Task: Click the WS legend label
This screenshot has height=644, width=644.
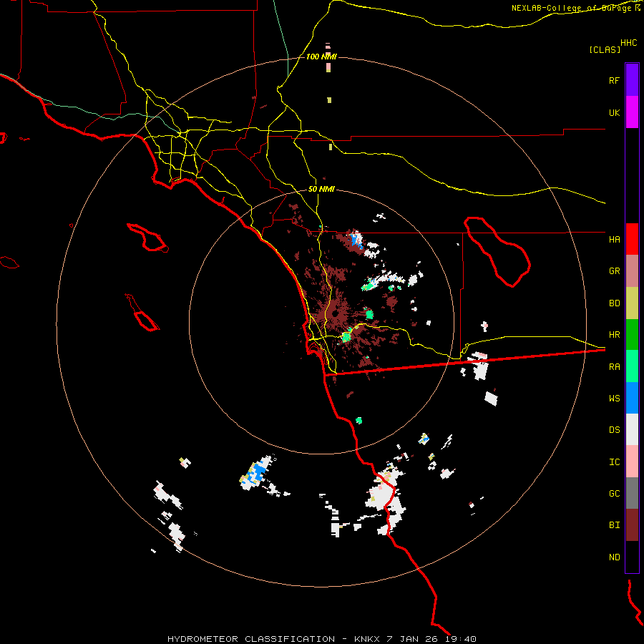Action: point(614,399)
